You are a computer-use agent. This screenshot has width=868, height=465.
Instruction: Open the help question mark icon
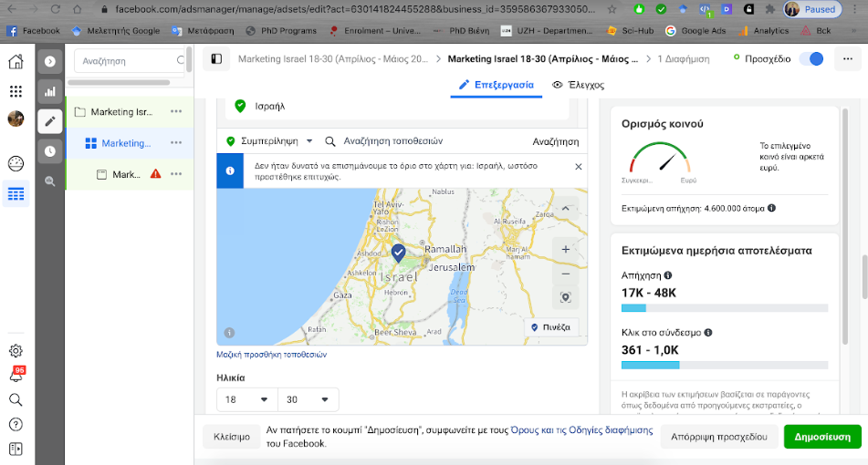pos(16,425)
